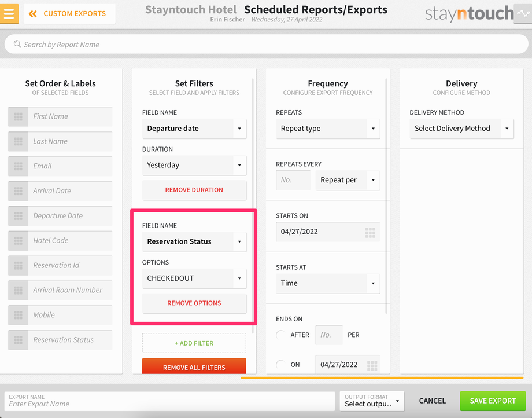The width and height of the screenshot is (532, 418).
Task: Open the Departure date field name dropdown
Action: (x=194, y=129)
